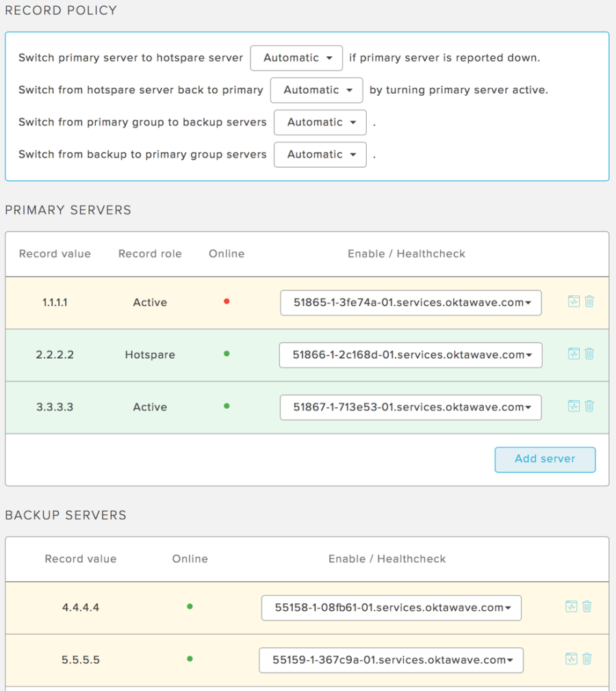Open healthcheck icon for server 1.1.1.1
This screenshot has height=691, width=616.
[574, 301]
